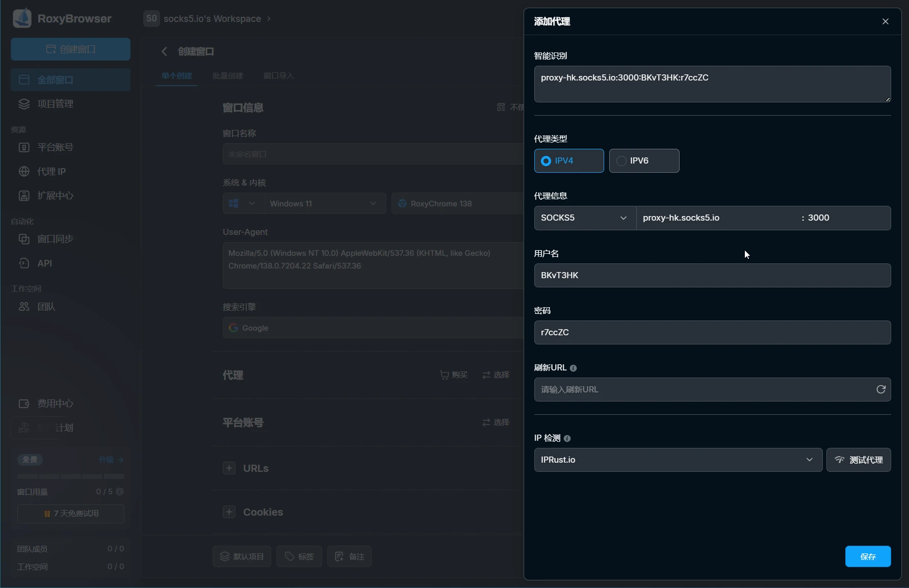The image size is (909, 588).
Task: Click the 保存 save button
Action: 868,556
